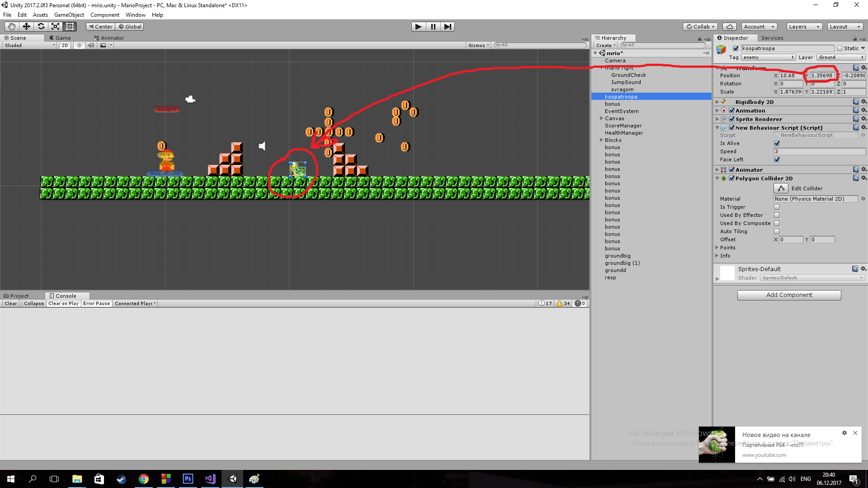Open the cloud services button
868x488 pixels.
click(x=730, y=27)
